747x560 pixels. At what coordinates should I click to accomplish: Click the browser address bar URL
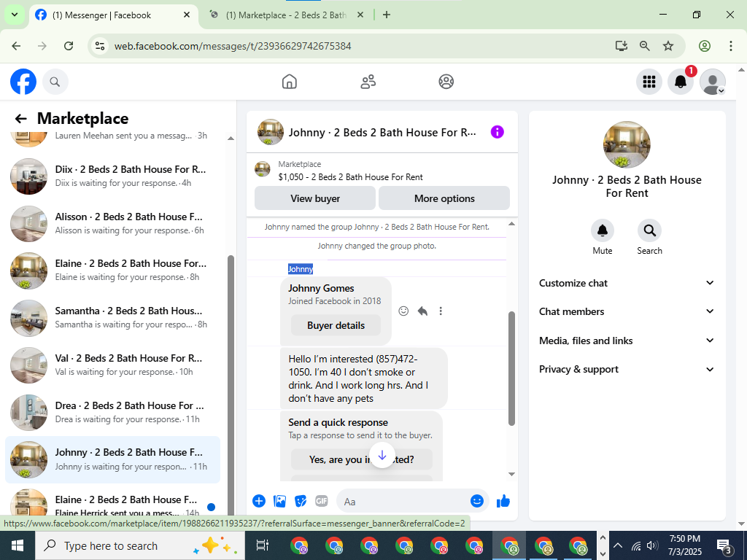click(233, 46)
